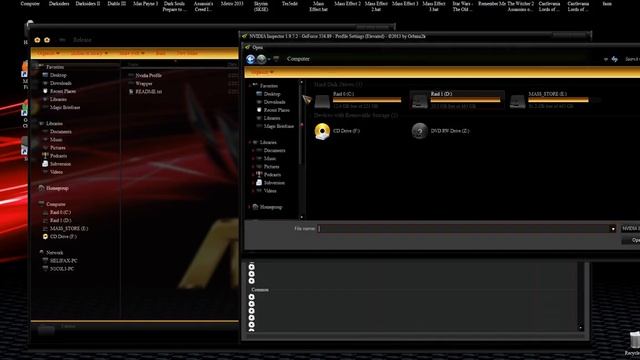This screenshot has height=360, width=640.
Task: Click the Common section header in NVIDIA Inspector
Action: pos(260,290)
